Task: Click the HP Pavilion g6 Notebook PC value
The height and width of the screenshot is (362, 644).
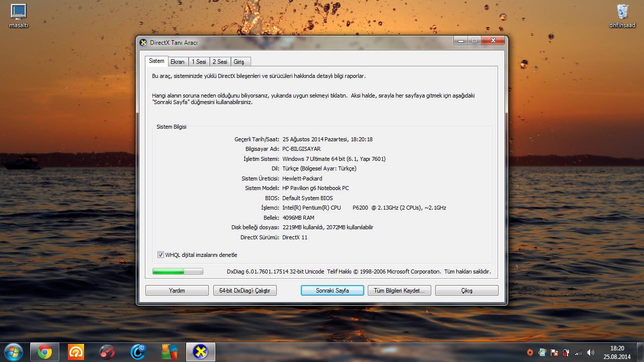Action: (x=315, y=188)
